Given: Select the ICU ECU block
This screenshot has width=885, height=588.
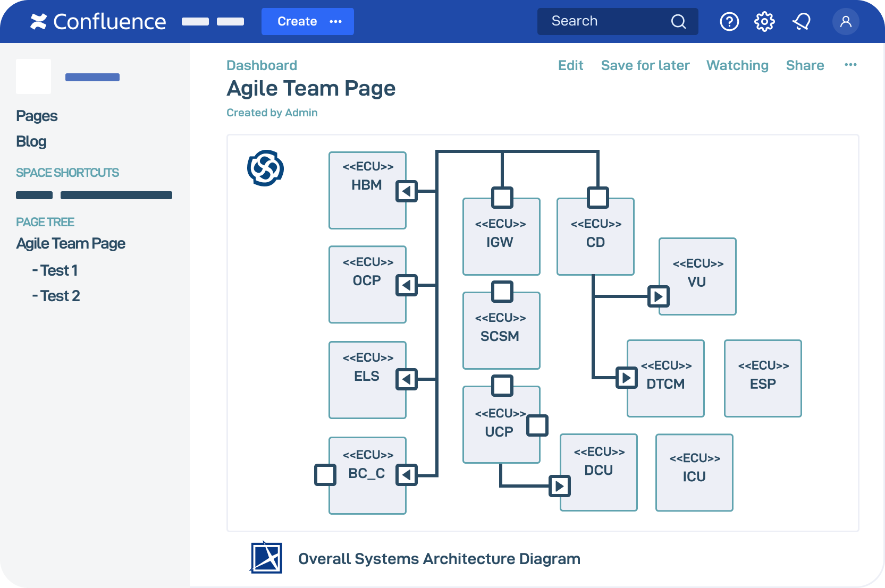Looking at the screenshot, I should (x=694, y=473).
